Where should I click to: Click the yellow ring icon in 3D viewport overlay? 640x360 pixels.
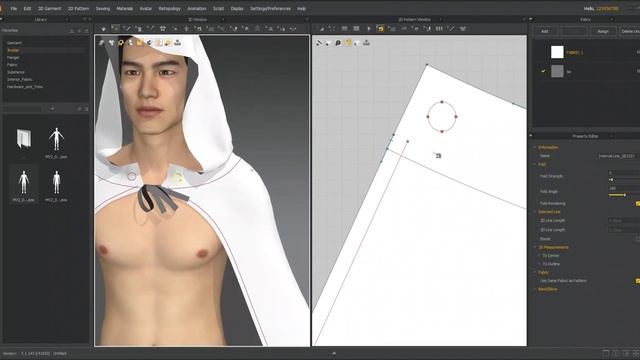coord(120,42)
